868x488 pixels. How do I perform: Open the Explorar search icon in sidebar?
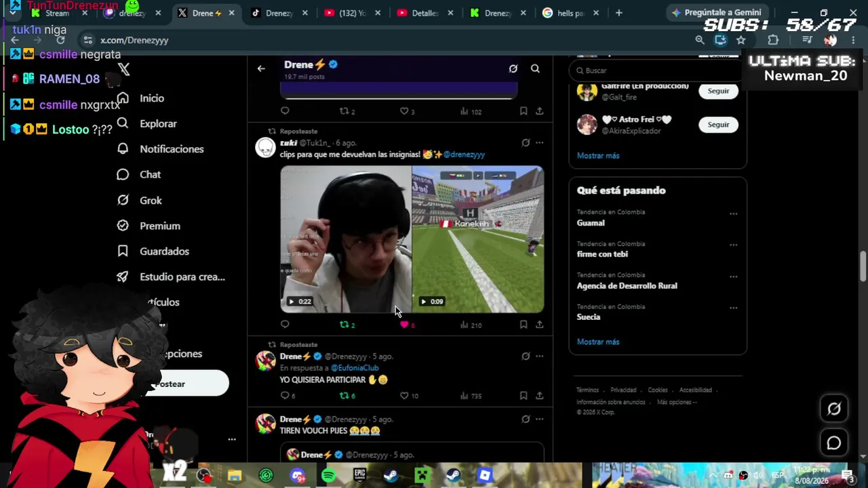tap(123, 123)
